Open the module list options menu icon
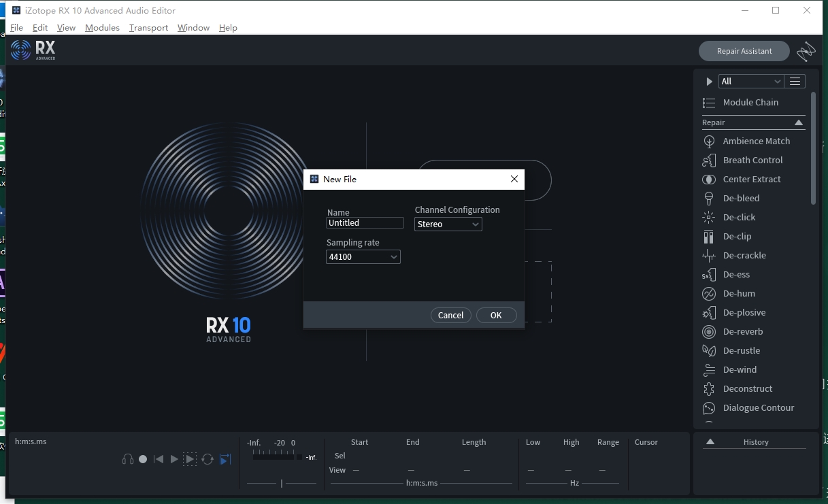The height and width of the screenshot is (504, 828). 795,82
